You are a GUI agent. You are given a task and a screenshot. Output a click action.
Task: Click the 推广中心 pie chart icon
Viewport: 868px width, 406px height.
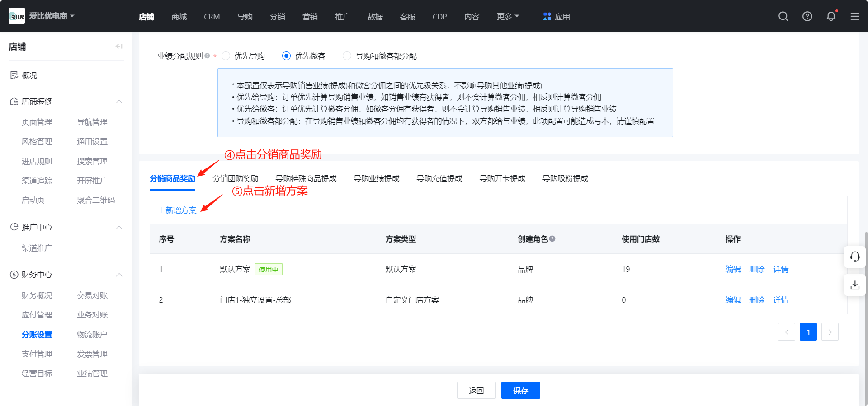(14, 227)
